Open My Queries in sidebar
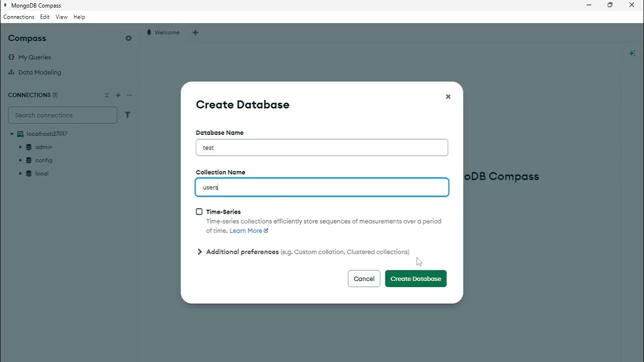This screenshot has height=362, width=644. [x=35, y=57]
